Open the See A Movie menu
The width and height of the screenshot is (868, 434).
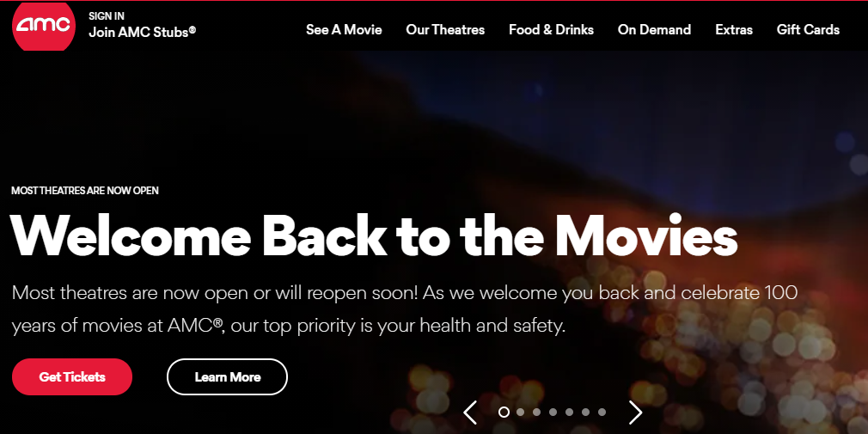[344, 30]
